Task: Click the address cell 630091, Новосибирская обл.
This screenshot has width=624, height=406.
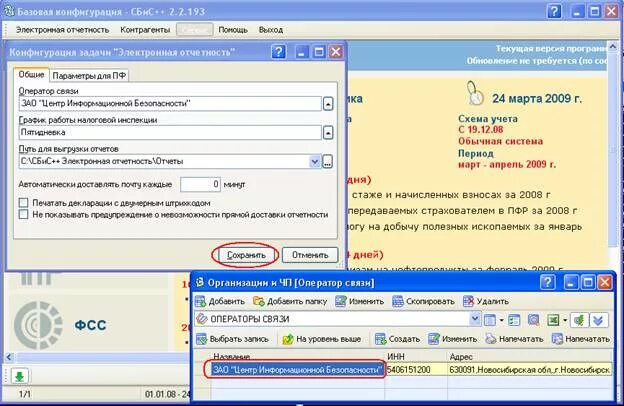Action: coord(530,370)
